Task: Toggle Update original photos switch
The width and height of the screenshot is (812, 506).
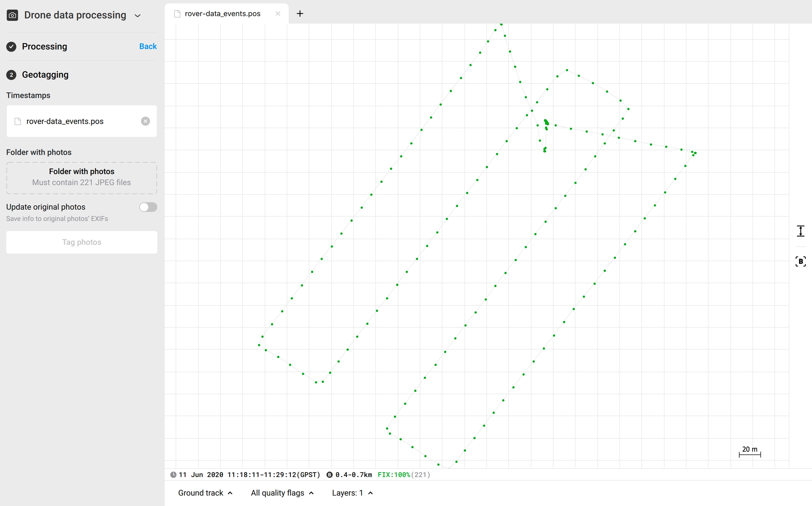Action: click(148, 207)
